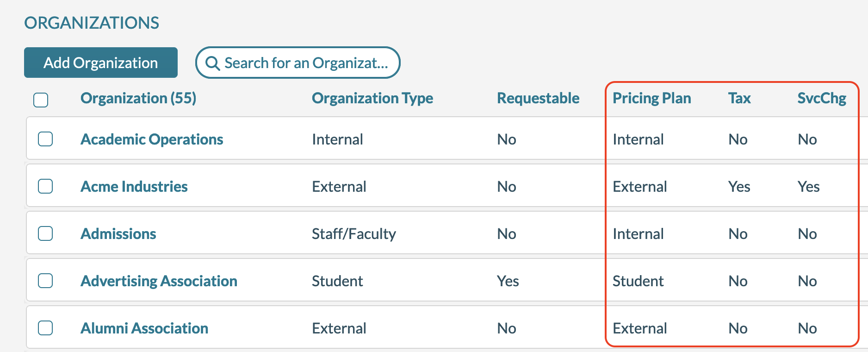The width and height of the screenshot is (868, 352).
Task: Sort by the Tax column header
Action: (739, 98)
